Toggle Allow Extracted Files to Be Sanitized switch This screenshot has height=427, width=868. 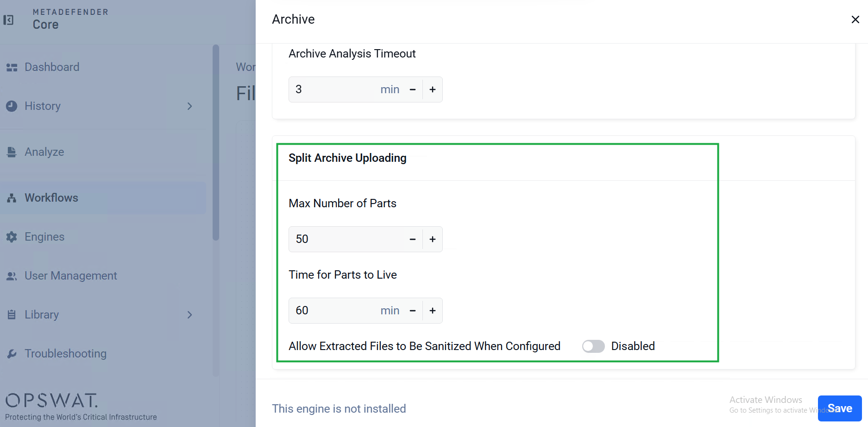point(593,346)
